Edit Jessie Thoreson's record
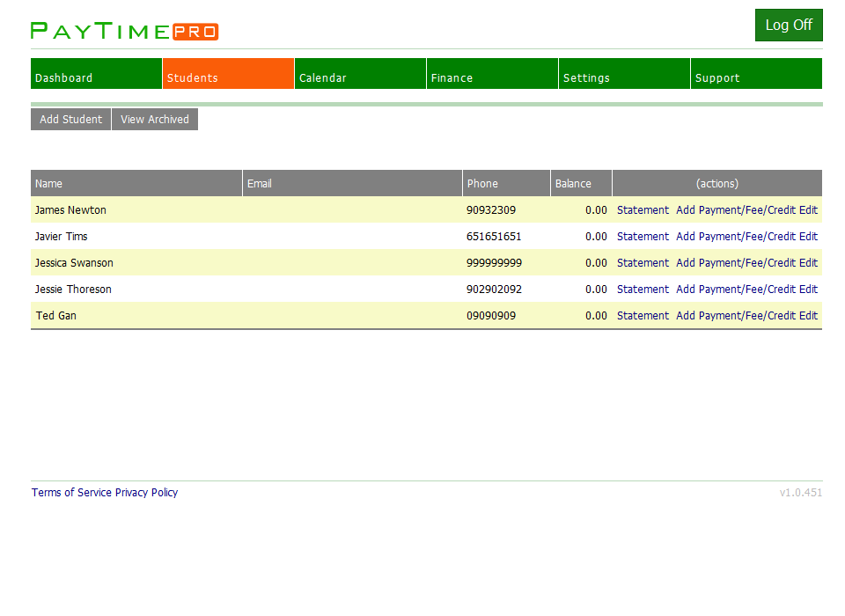The width and height of the screenshot is (845, 616). (808, 290)
